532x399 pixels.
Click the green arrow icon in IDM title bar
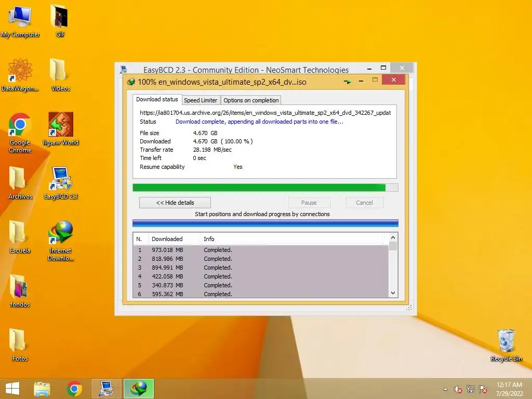347,82
